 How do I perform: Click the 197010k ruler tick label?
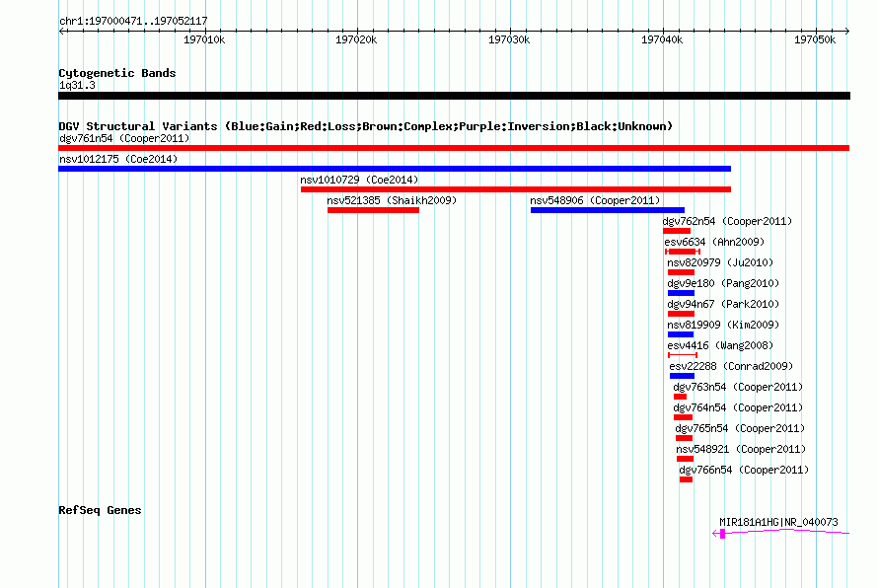(x=204, y=39)
